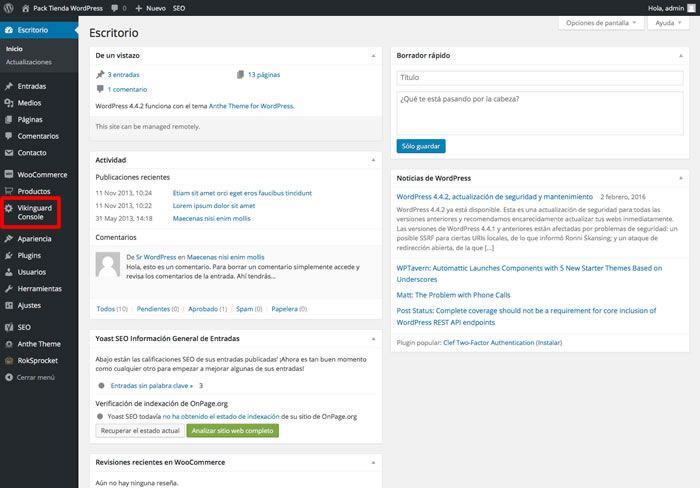Click the Título input field
Viewport: 700px width, 488px height.
pos(540,78)
